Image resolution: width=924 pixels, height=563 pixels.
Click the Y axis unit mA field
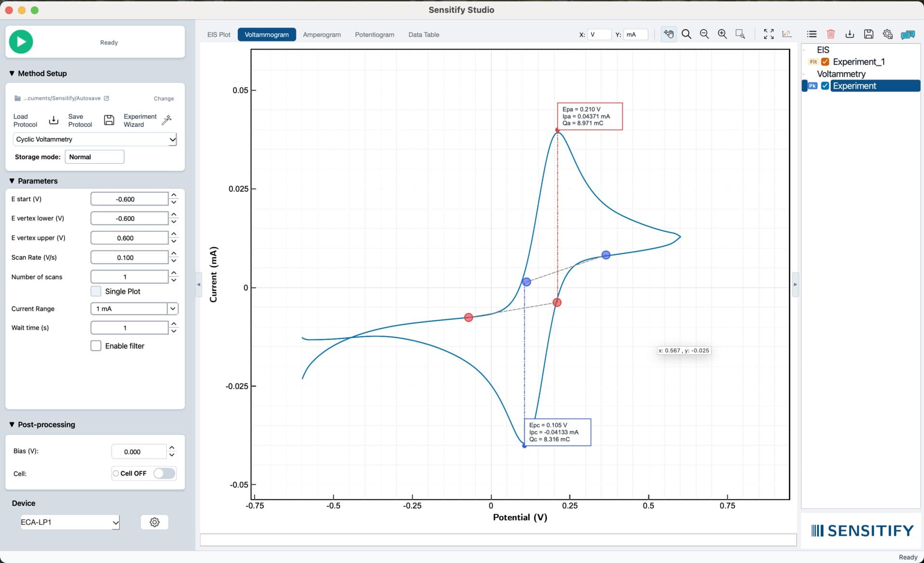click(636, 35)
